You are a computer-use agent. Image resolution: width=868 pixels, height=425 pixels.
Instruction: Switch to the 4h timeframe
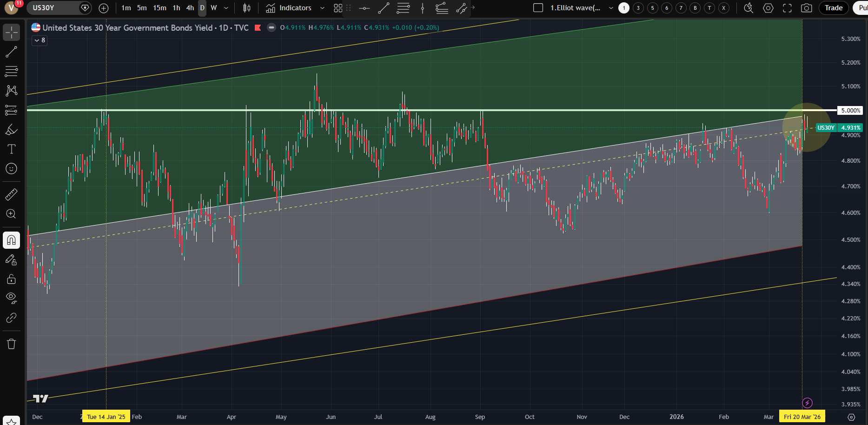(x=190, y=8)
